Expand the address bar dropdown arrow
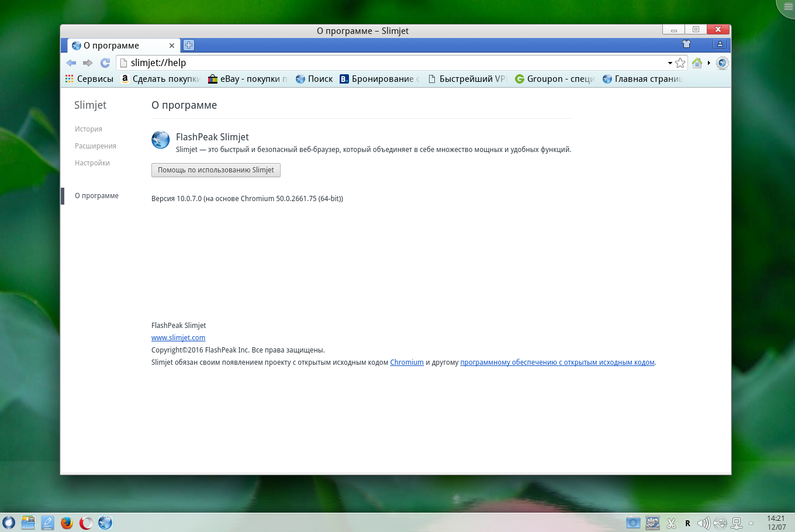Viewport: 795px width, 532px height. tap(670, 63)
